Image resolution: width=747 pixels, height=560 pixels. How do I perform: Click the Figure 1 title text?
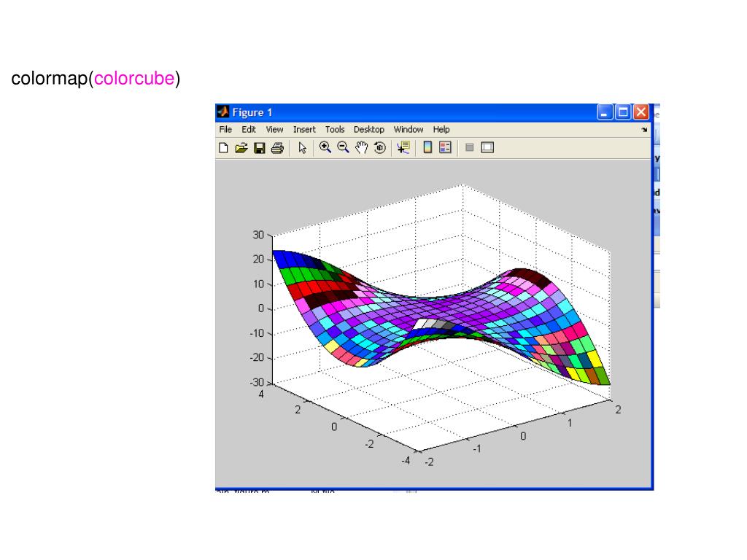[252, 112]
